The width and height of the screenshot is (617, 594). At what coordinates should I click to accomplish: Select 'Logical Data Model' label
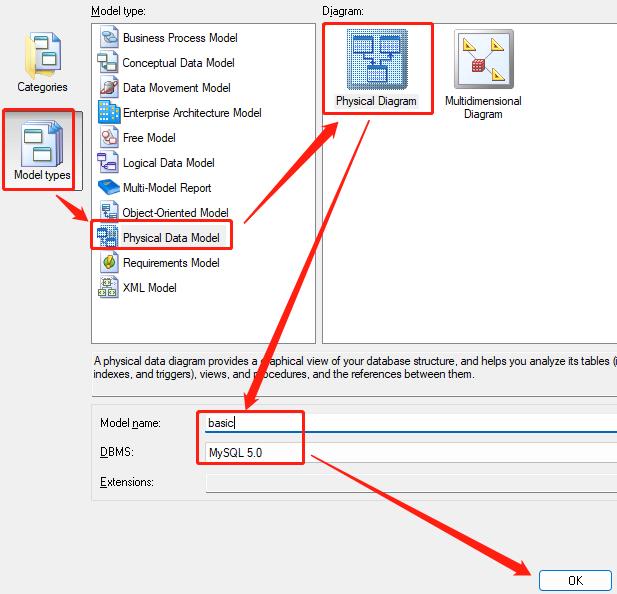(168, 163)
